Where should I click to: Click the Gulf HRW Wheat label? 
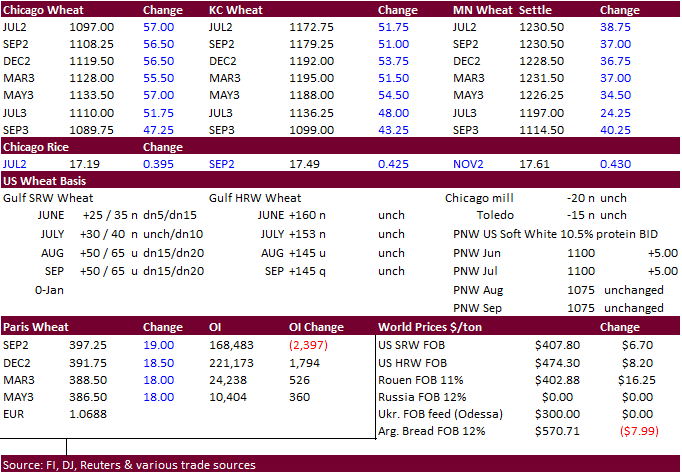click(x=255, y=198)
